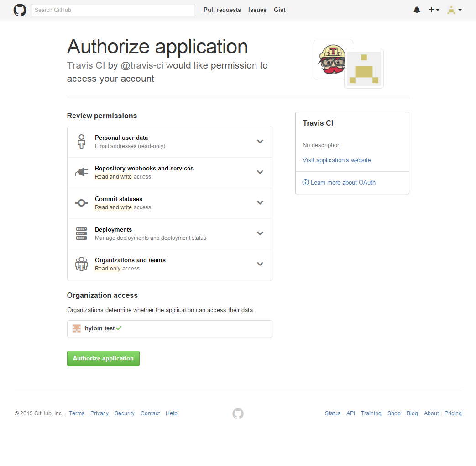Click Deployments heading
The width and height of the screenshot is (476, 466).
point(114,229)
